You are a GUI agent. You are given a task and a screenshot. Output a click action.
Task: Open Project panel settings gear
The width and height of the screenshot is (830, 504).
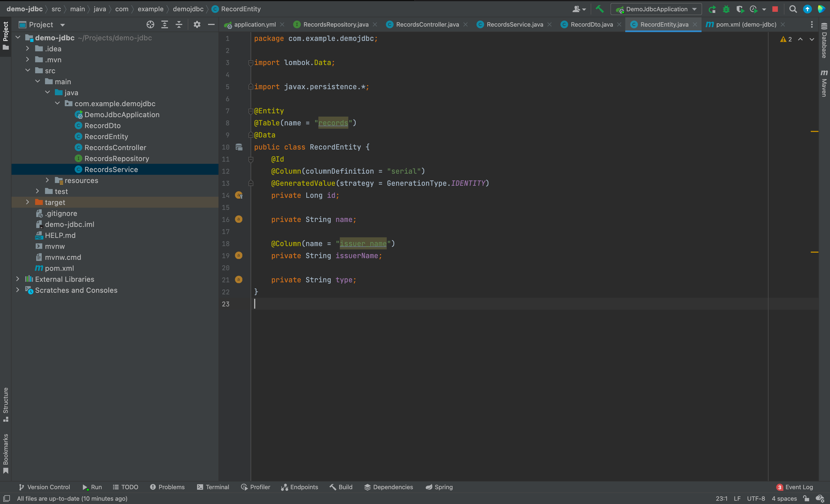197,25
